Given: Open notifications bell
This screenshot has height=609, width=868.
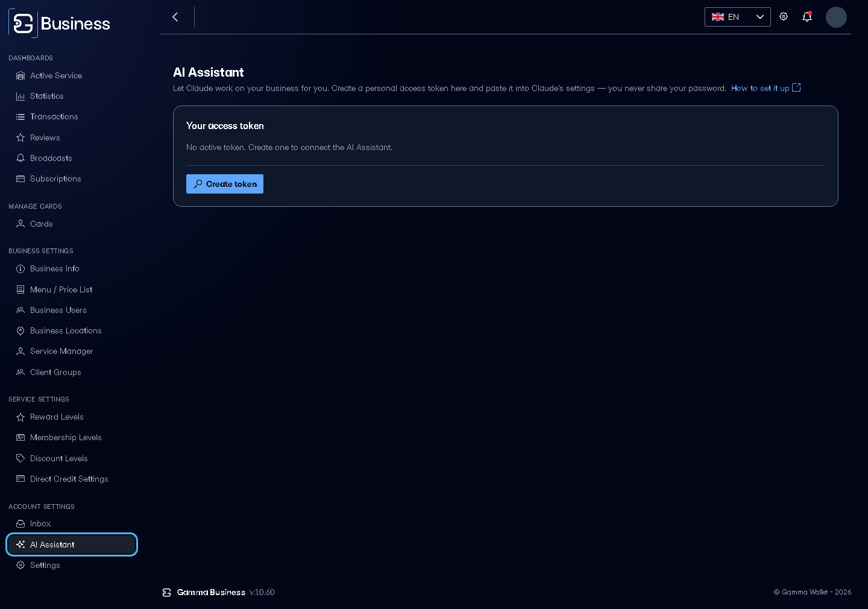Looking at the screenshot, I should (807, 17).
